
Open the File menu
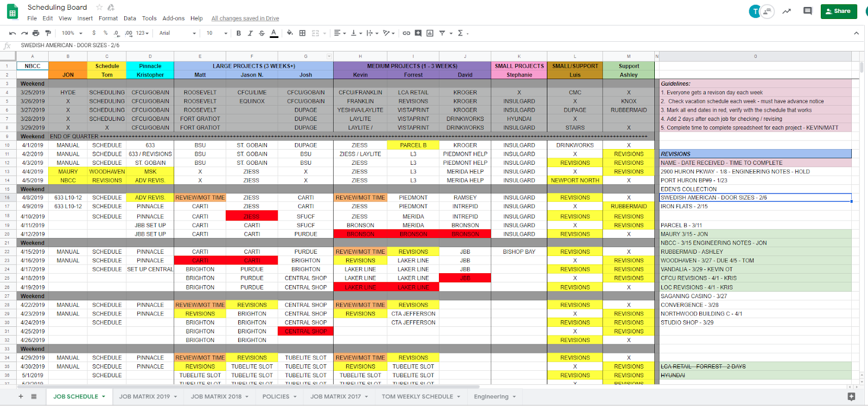click(32, 18)
